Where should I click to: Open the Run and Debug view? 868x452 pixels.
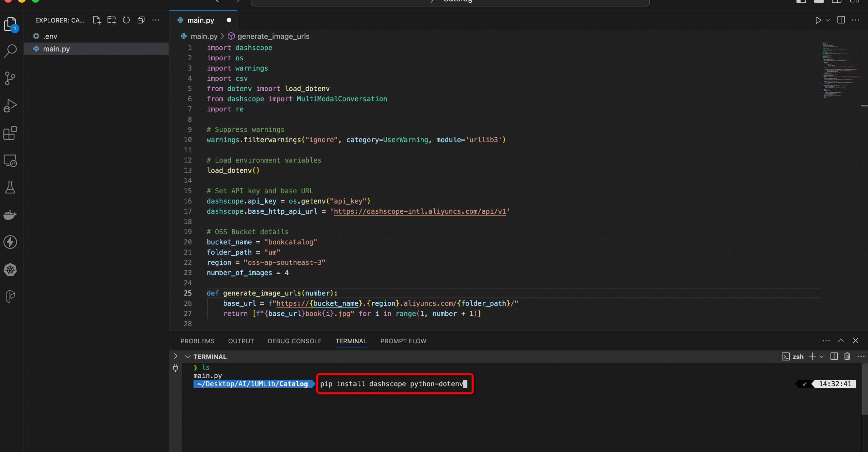click(x=11, y=106)
